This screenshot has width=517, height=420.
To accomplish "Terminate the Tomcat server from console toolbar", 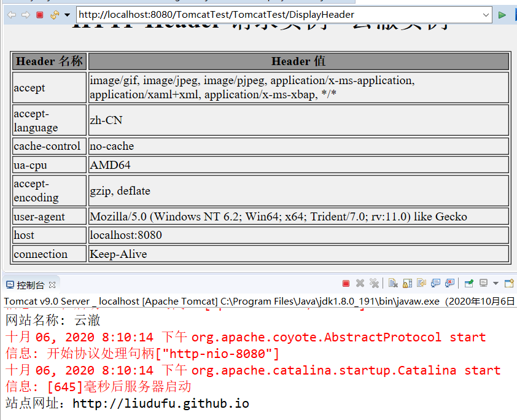I will click(346, 284).
